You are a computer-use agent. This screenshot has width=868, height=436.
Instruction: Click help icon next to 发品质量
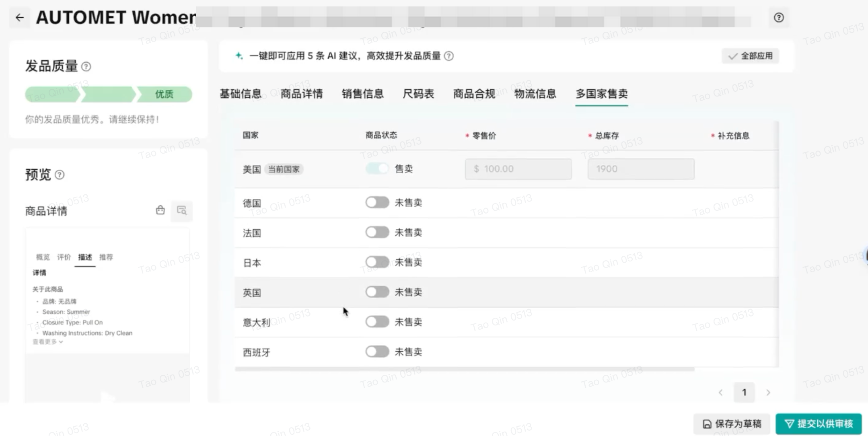[86, 66]
